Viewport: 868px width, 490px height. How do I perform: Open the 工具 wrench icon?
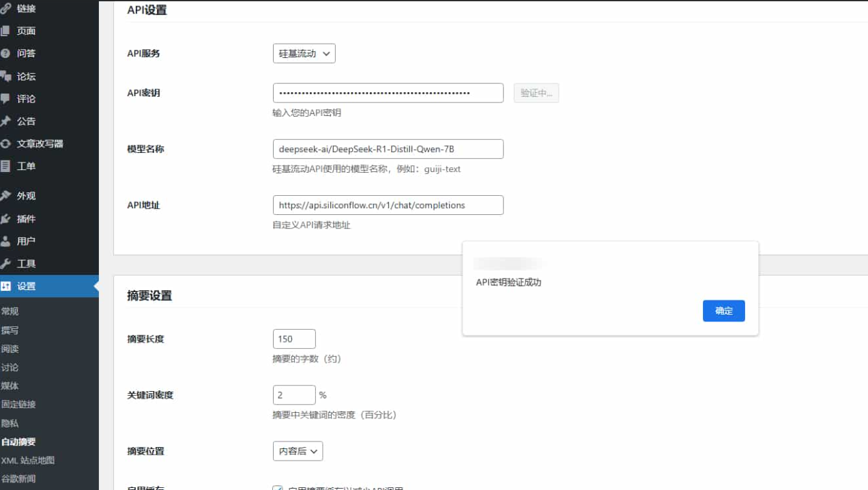click(x=5, y=264)
